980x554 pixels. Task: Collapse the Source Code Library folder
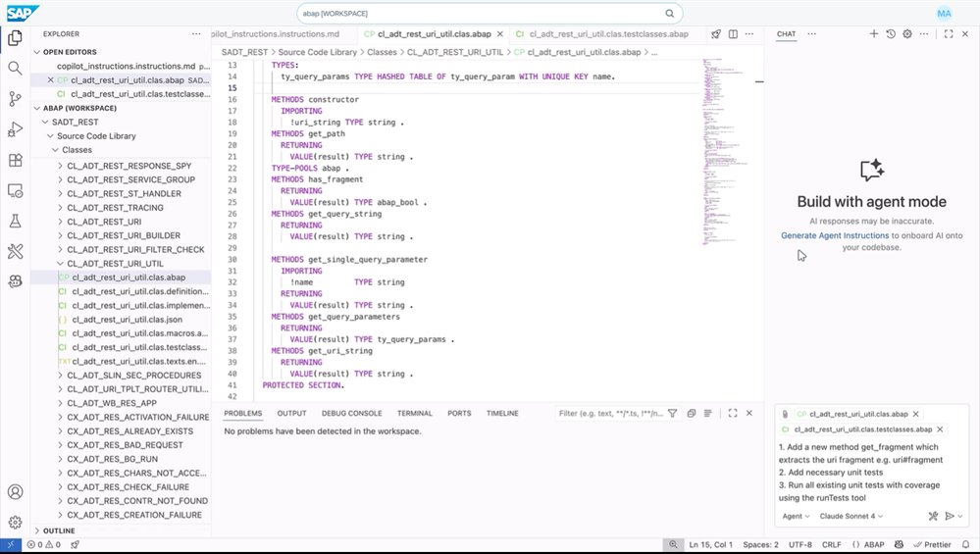tap(50, 136)
